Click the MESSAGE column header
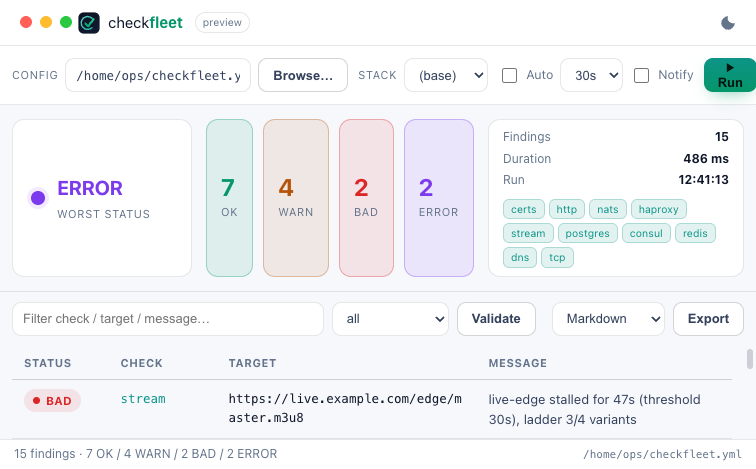756x469 pixels. tap(518, 363)
